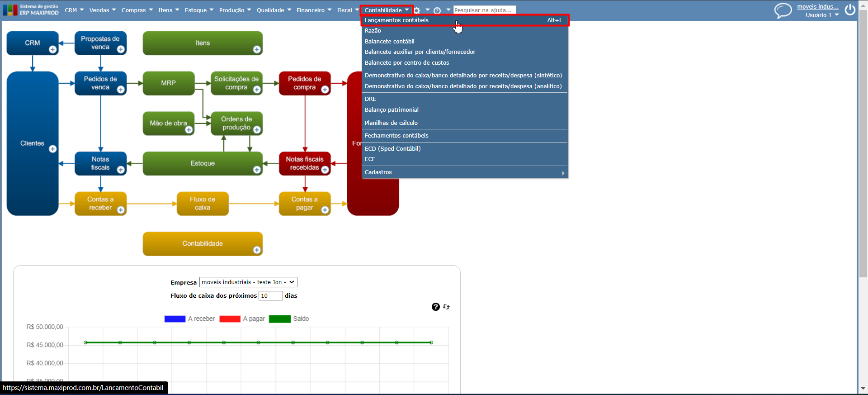The height and width of the screenshot is (395, 868).
Task: Click the Pesquisar na ajuda search field
Action: (484, 10)
